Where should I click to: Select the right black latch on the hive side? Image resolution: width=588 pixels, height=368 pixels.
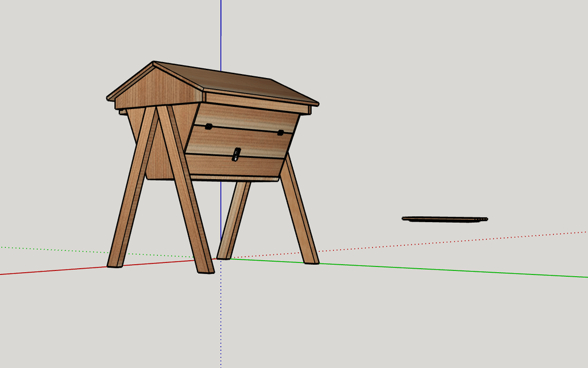tap(281, 133)
